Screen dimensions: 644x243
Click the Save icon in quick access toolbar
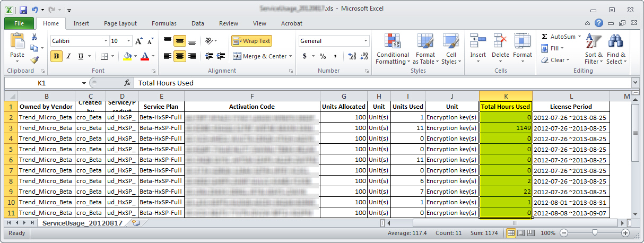[23, 10]
